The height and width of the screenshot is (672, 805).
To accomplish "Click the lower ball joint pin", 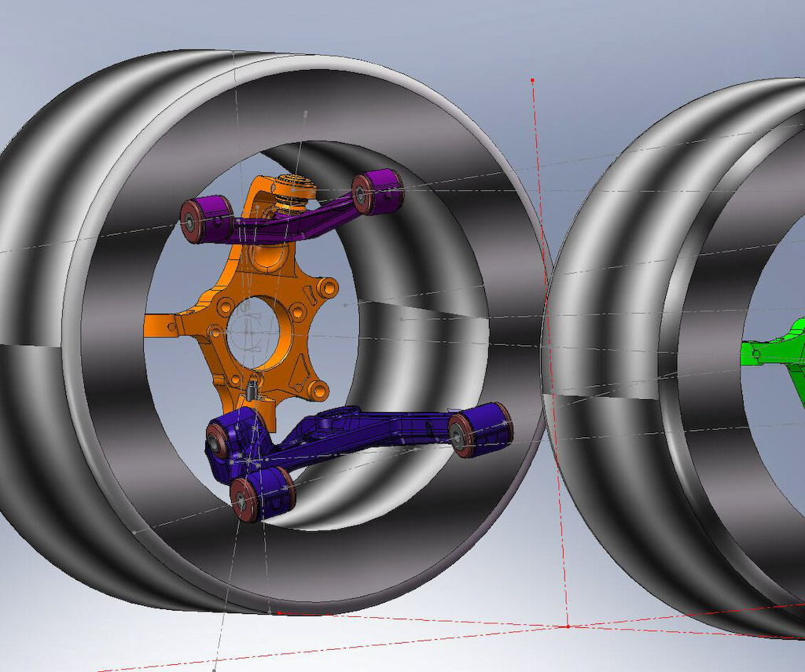I will point(252,387).
